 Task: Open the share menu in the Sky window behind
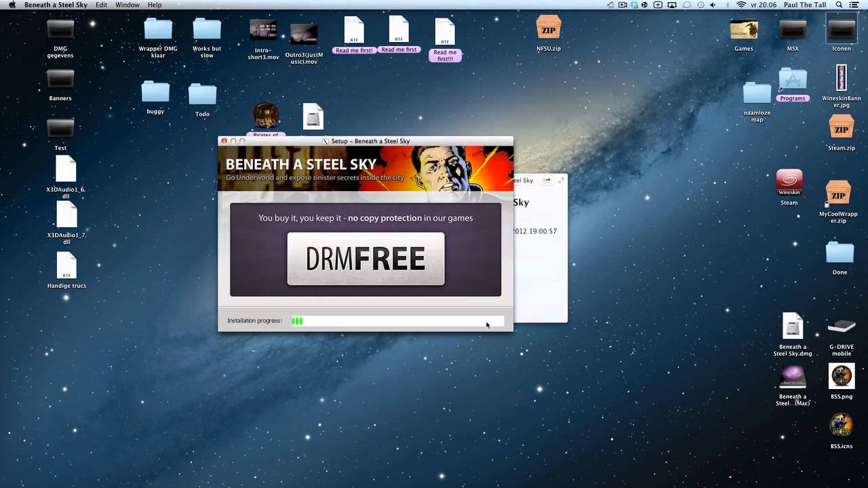click(x=547, y=180)
